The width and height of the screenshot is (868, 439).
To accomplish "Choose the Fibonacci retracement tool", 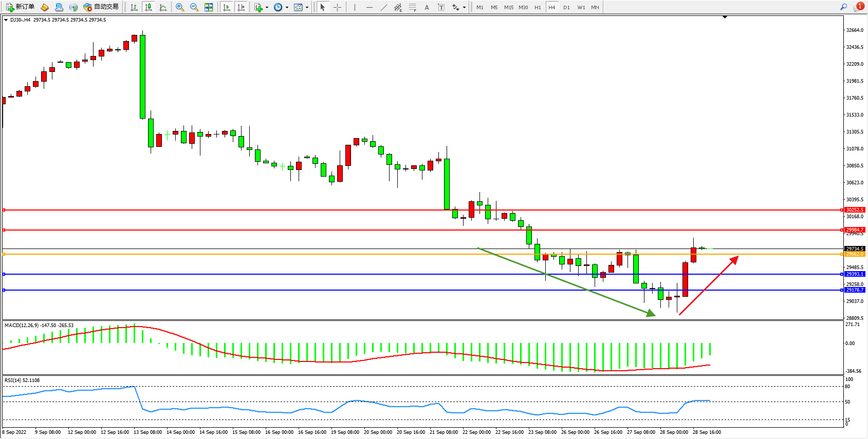I will pyautogui.click(x=412, y=7).
